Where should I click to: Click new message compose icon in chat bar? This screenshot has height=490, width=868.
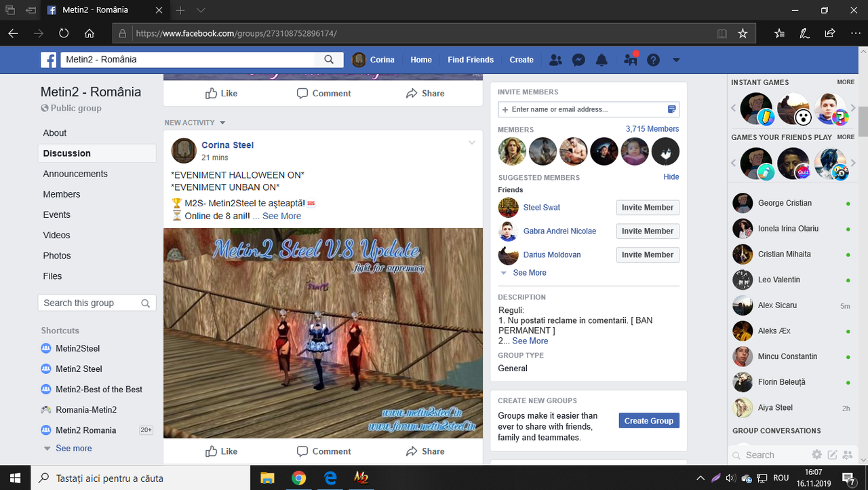point(832,455)
